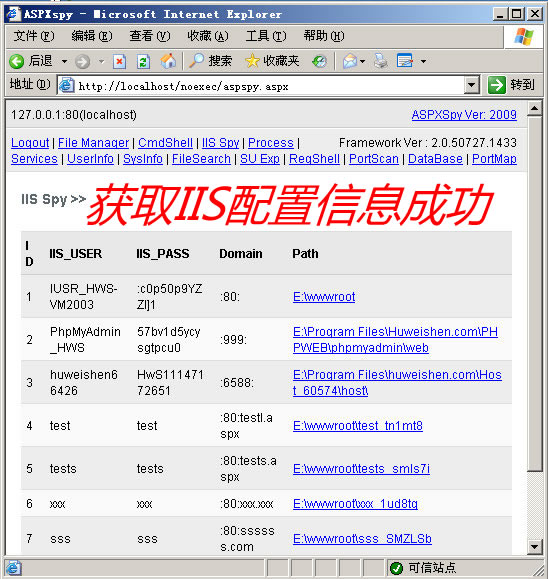This screenshot has width=548, height=579.
Task: Open the CmdShell link
Action: pyautogui.click(x=165, y=143)
